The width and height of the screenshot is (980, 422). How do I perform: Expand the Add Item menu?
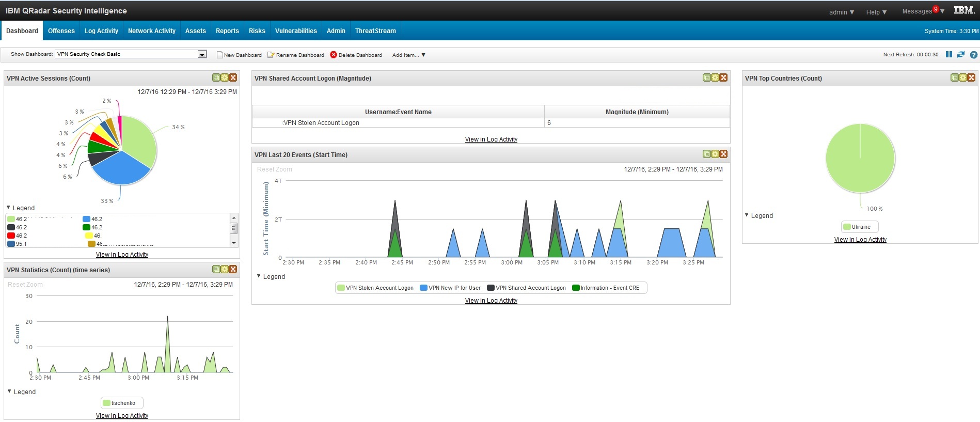(408, 55)
